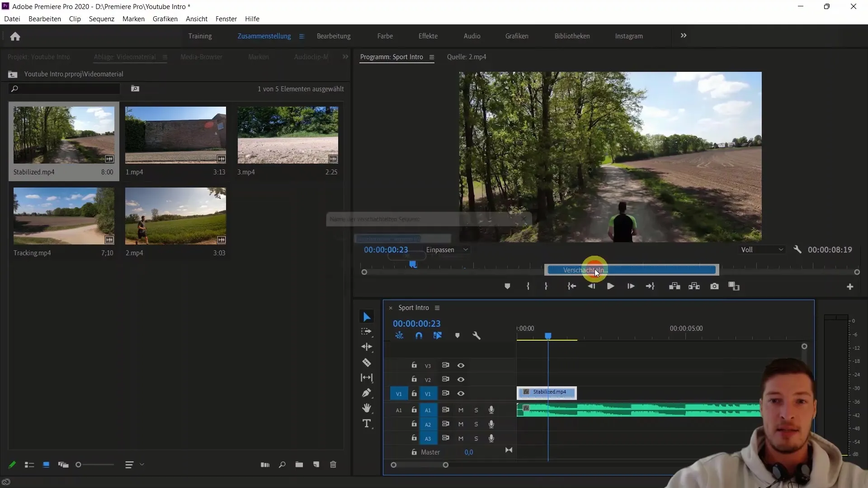Image resolution: width=868 pixels, height=488 pixels.
Task: Open comparison view button
Action: tap(734, 286)
